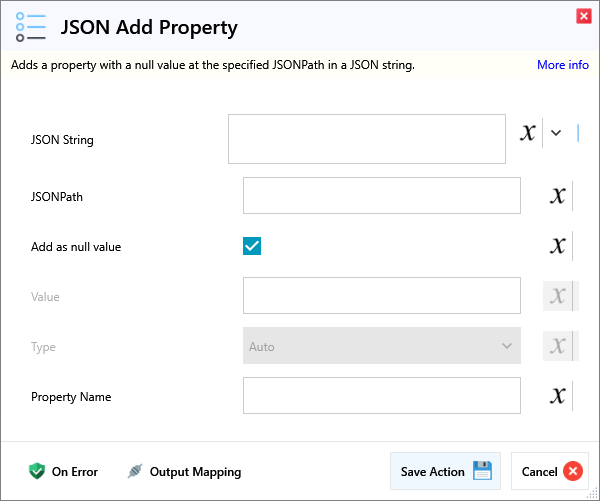Follow the More info link
The width and height of the screenshot is (600, 501).
(x=562, y=65)
